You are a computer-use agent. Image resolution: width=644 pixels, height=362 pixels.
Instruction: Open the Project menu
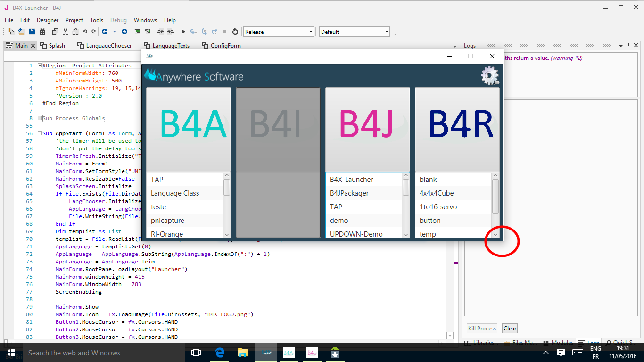pyautogui.click(x=74, y=20)
